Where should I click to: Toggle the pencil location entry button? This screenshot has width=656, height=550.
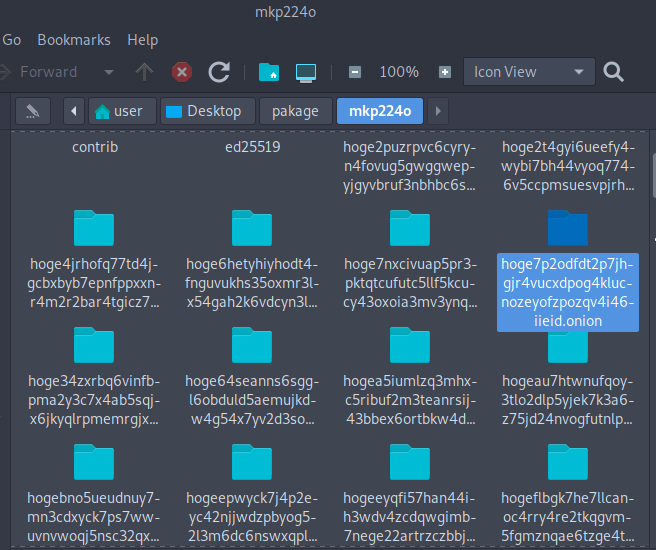33,111
